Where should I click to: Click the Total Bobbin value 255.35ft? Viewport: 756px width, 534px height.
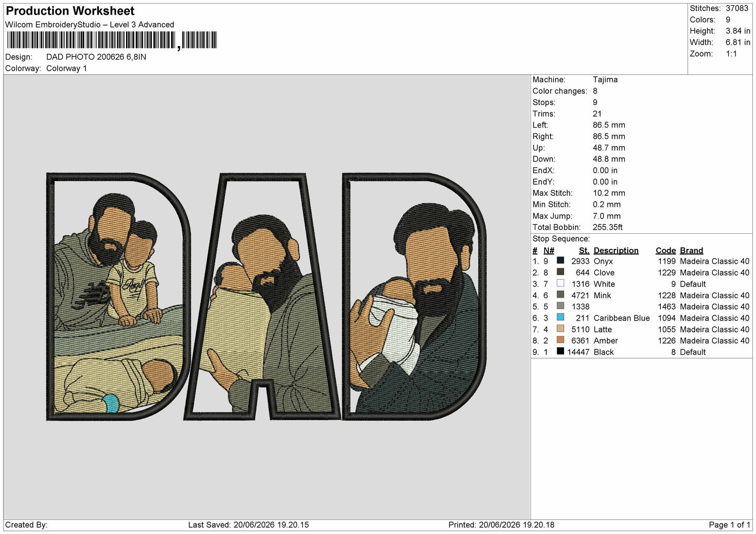607,228
